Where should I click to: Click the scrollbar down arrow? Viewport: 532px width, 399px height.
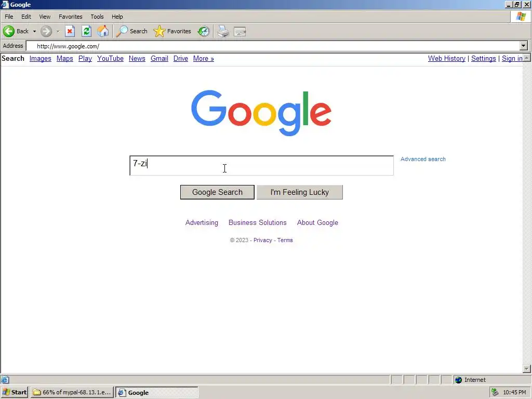tap(527, 369)
